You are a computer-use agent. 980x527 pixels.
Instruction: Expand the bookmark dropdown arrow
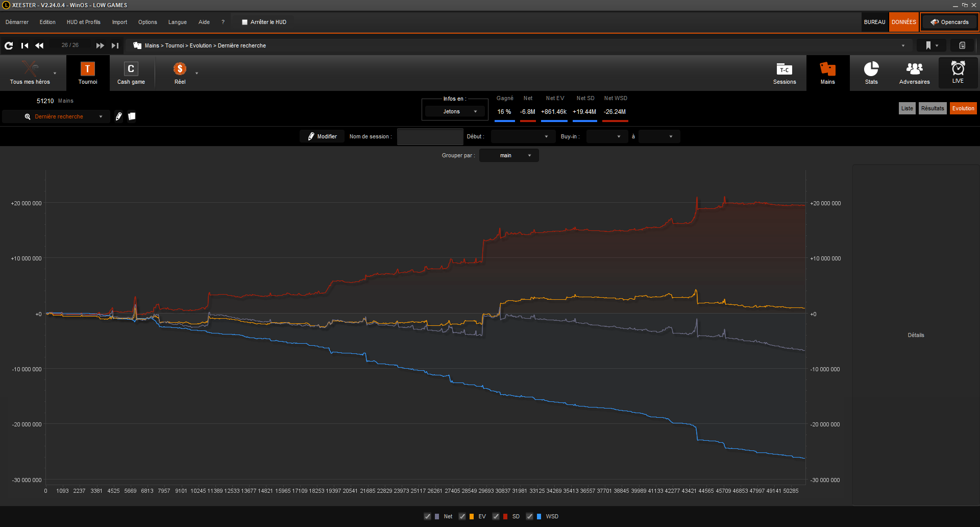click(x=937, y=45)
